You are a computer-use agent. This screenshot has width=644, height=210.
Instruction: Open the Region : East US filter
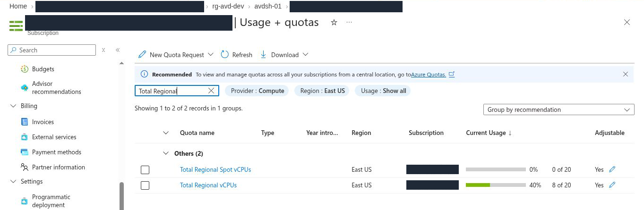point(323,91)
